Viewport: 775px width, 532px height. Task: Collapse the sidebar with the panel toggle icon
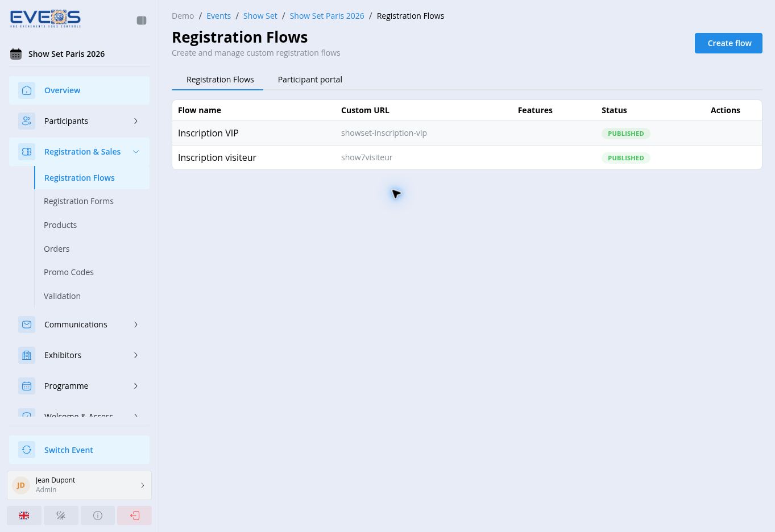pos(142,20)
